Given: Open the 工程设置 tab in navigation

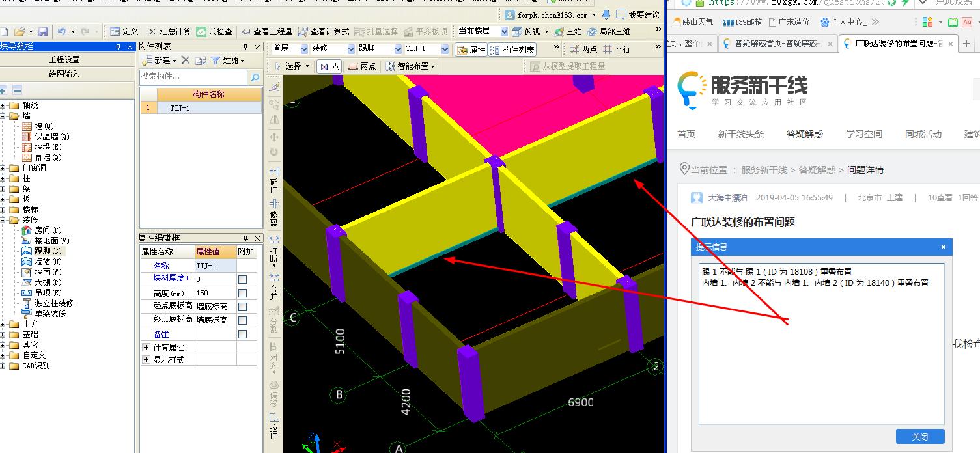Looking at the screenshot, I should [x=64, y=59].
